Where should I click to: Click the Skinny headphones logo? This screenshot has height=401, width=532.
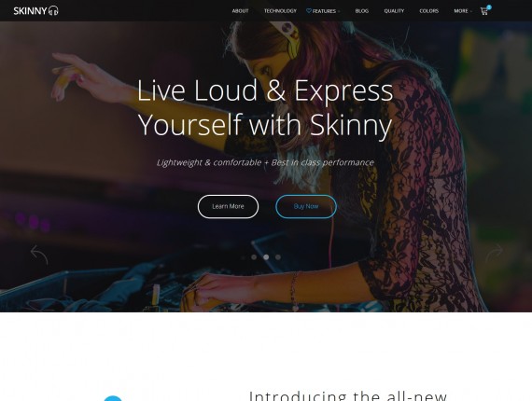click(x=36, y=10)
